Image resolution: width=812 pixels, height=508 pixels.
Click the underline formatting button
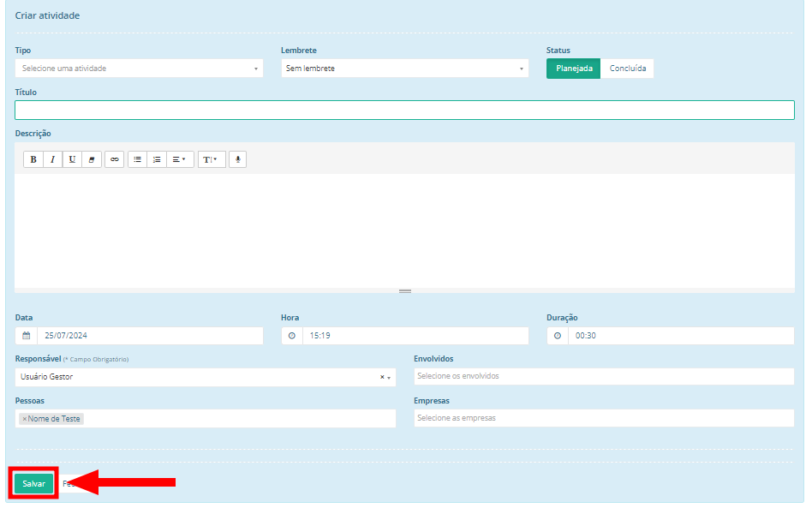click(x=73, y=159)
